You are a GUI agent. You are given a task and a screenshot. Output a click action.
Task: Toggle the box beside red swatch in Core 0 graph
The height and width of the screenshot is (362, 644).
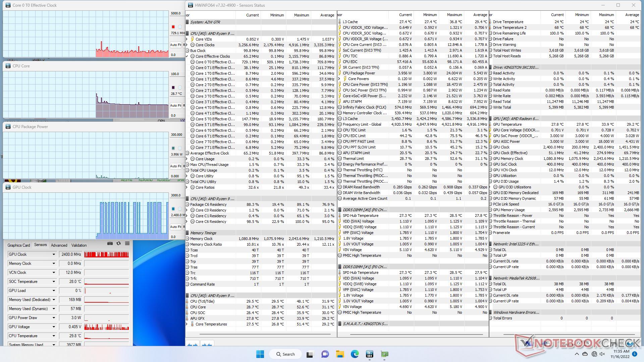pos(180,27)
